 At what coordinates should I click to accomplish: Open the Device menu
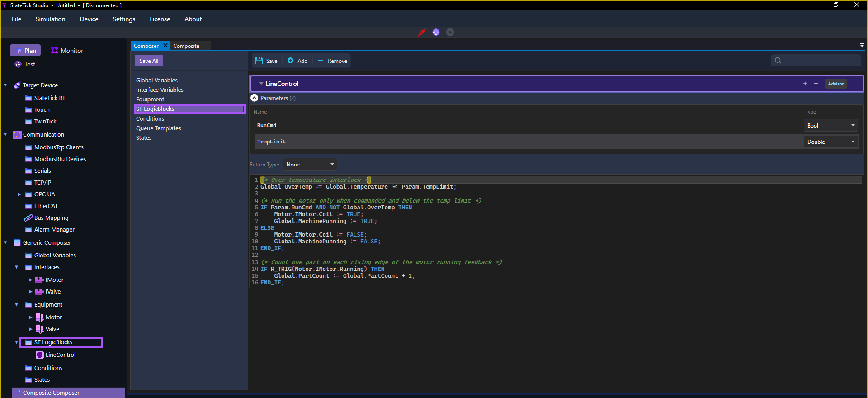coord(89,19)
